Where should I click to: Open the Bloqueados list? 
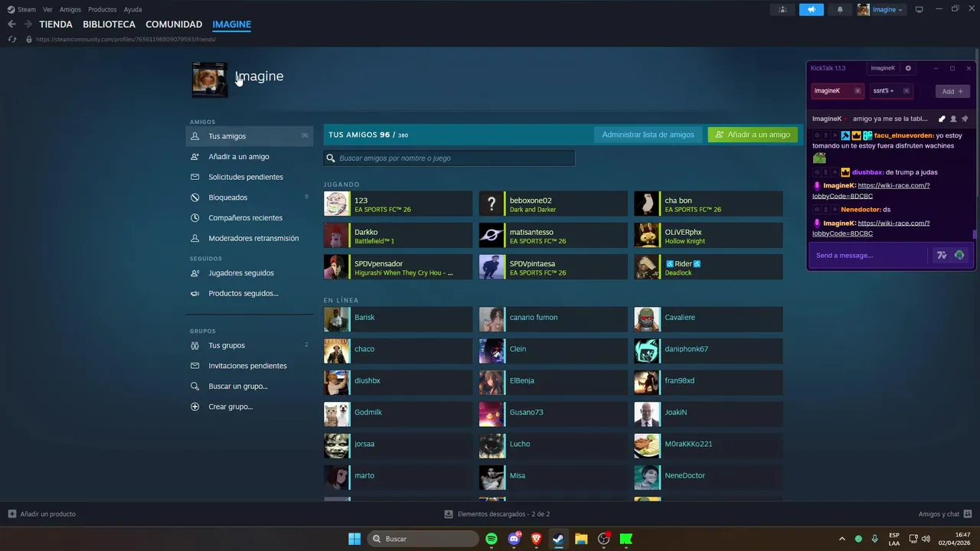[249, 197]
